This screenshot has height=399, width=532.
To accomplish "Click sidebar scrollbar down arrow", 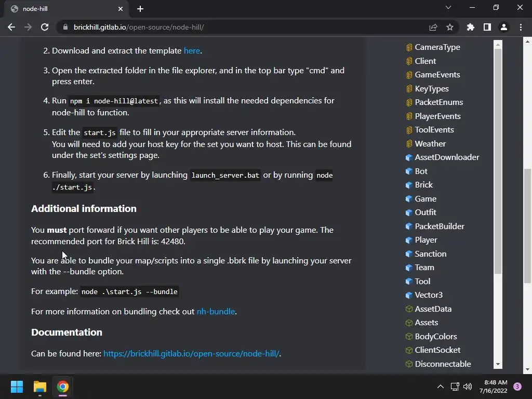I will coord(498,364).
